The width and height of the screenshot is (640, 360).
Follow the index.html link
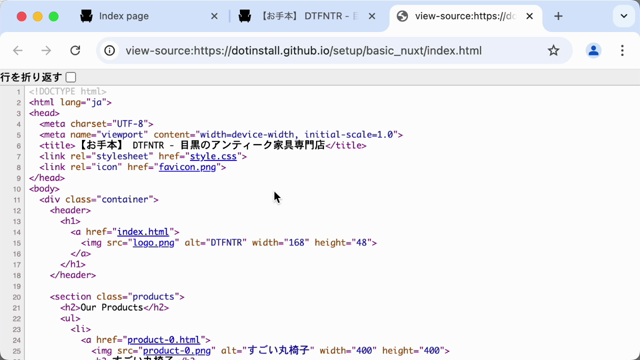pos(143,232)
